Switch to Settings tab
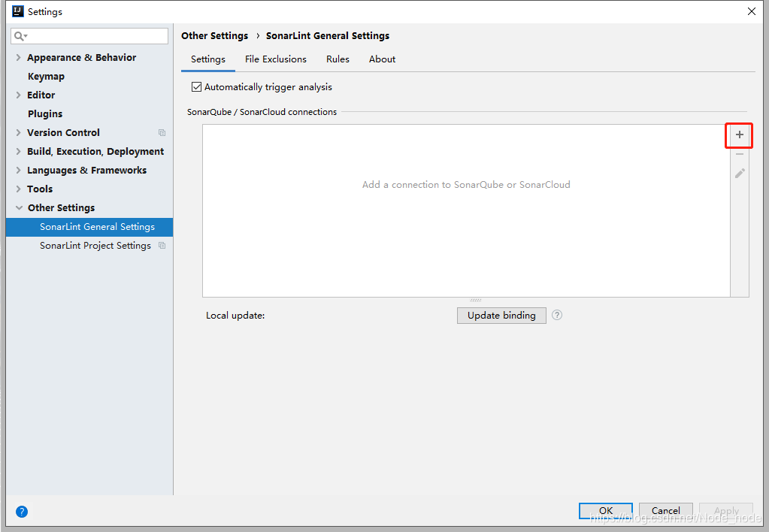This screenshot has width=769, height=532. click(x=208, y=59)
